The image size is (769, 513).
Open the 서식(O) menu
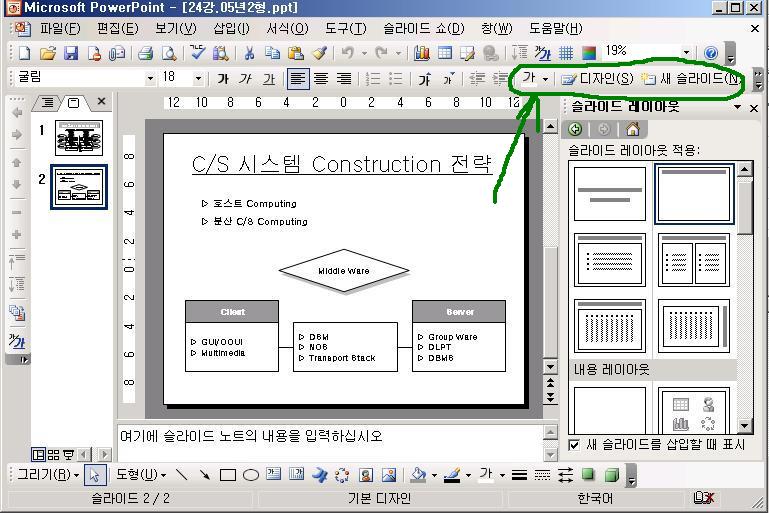(x=287, y=28)
